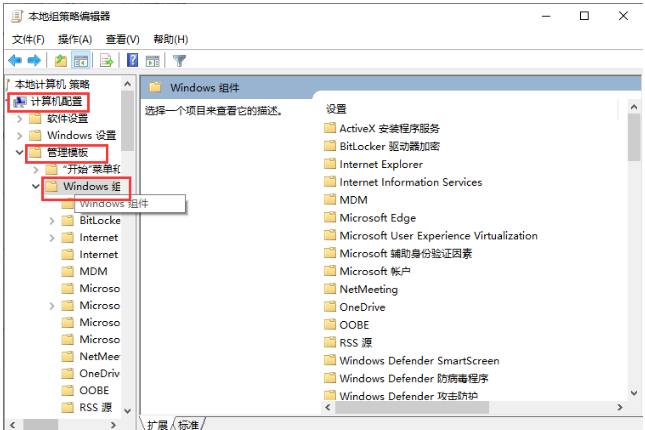The image size is (645, 430).
Task: Open Help with the question mark icon
Action: (x=132, y=60)
